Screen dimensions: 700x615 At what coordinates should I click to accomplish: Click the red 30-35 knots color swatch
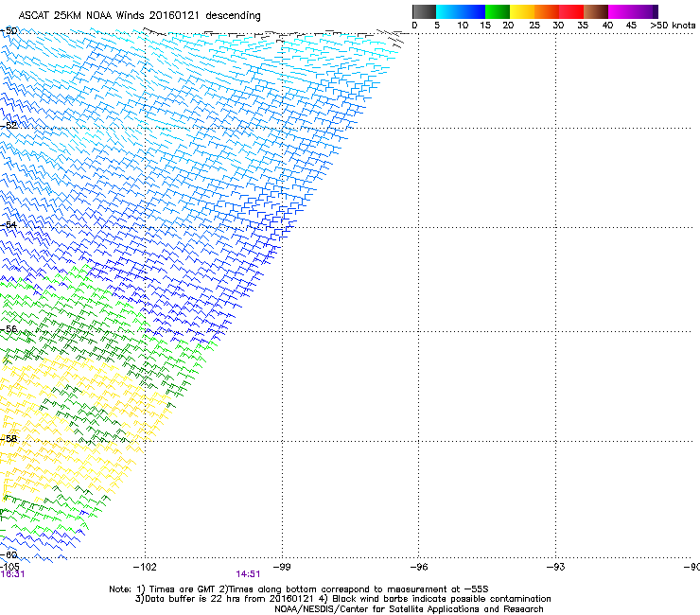571,11
